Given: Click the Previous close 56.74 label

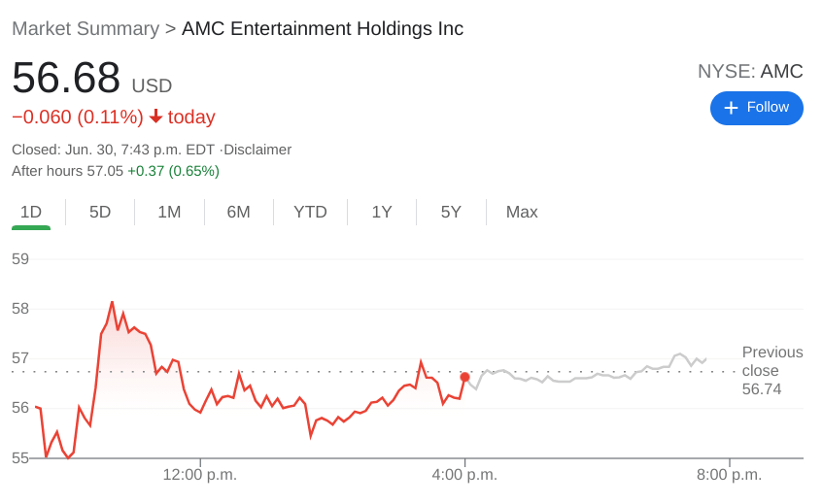Looking at the screenshot, I should pyautogui.click(x=772, y=370).
